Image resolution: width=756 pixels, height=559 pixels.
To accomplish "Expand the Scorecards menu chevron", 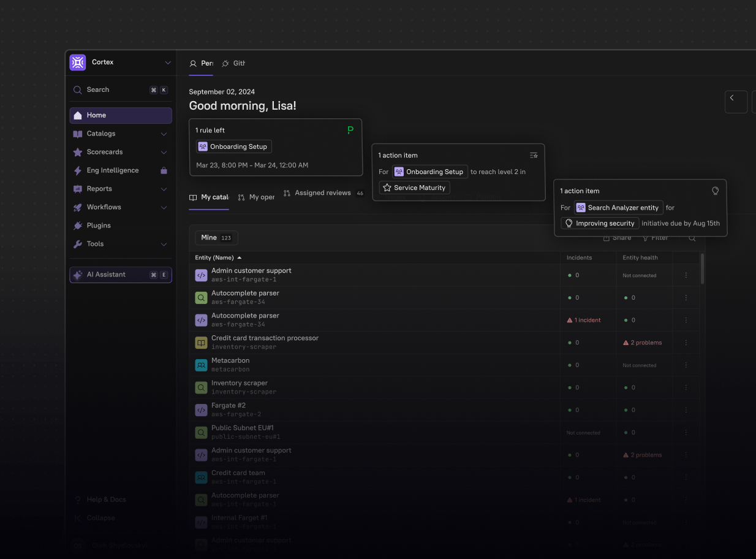I will [164, 152].
